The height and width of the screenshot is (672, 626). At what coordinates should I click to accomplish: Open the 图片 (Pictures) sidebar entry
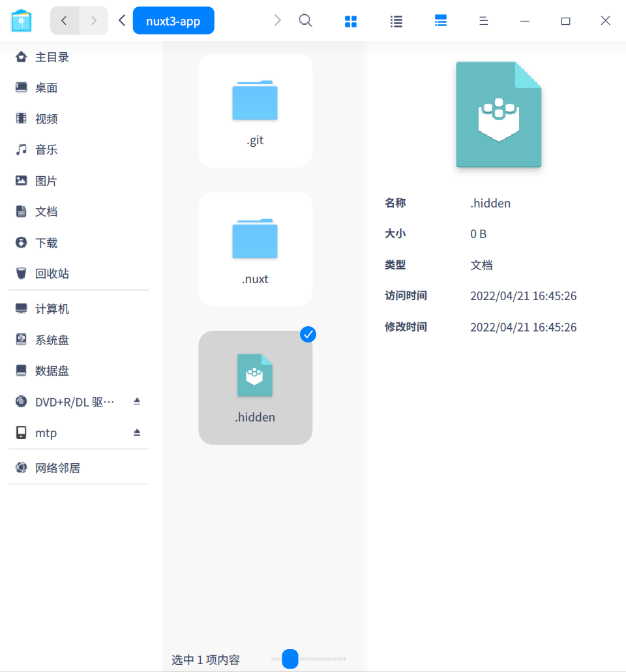[x=44, y=180]
